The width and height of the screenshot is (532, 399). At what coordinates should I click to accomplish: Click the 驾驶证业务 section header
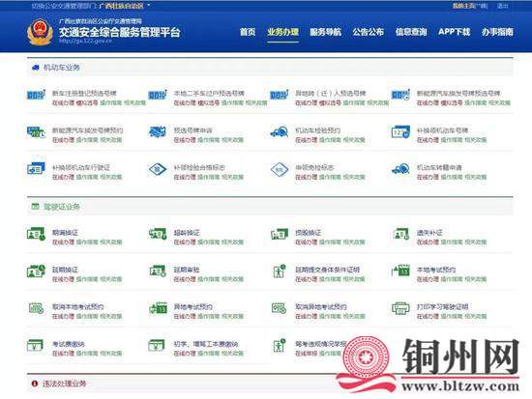coord(61,207)
